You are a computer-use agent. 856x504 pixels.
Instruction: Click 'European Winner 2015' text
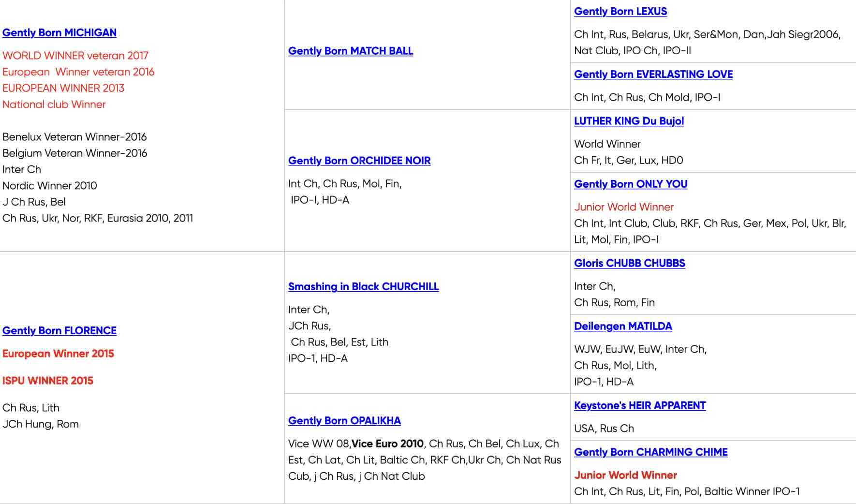coord(58,354)
